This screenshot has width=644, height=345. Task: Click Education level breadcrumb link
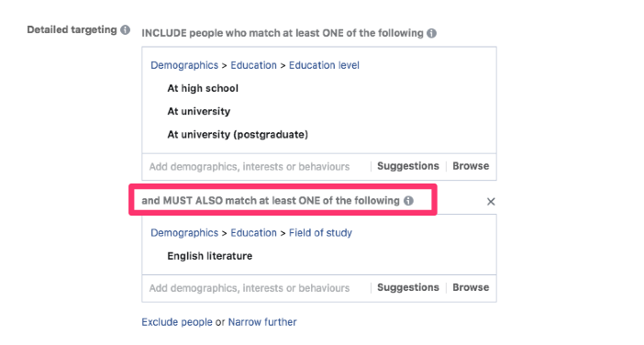pyautogui.click(x=324, y=65)
